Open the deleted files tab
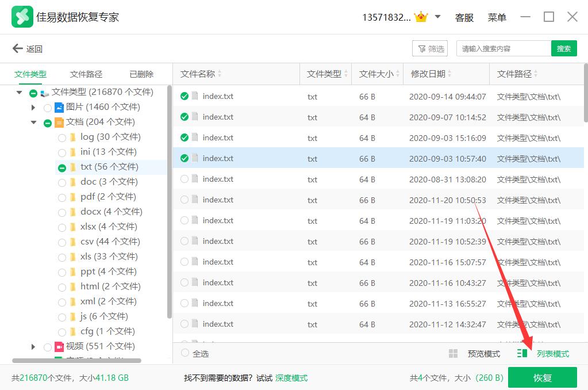This screenshot has width=588, height=390. (x=141, y=74)
